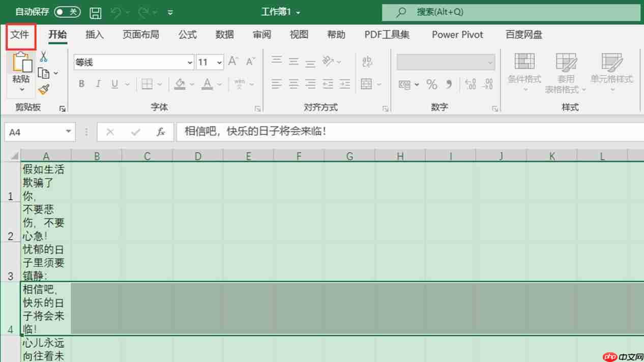
Task: Apply Percent Style
Action: 432,84
